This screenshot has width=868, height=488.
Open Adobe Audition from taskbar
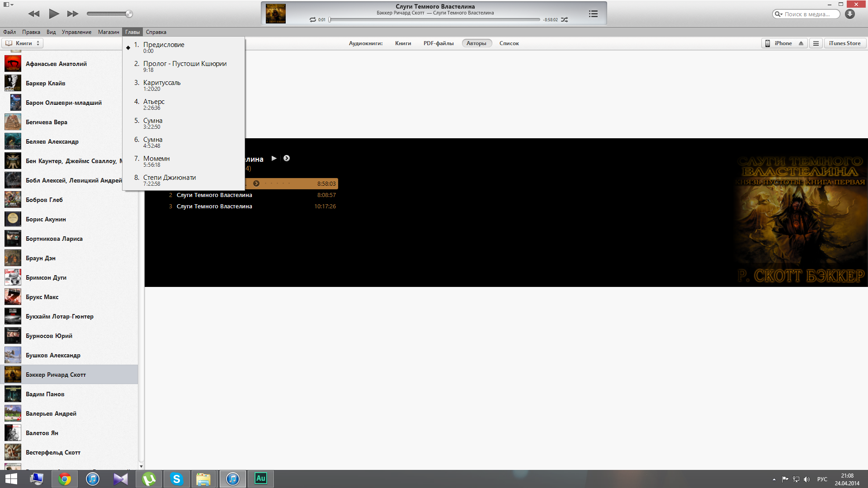coord(261,479)
